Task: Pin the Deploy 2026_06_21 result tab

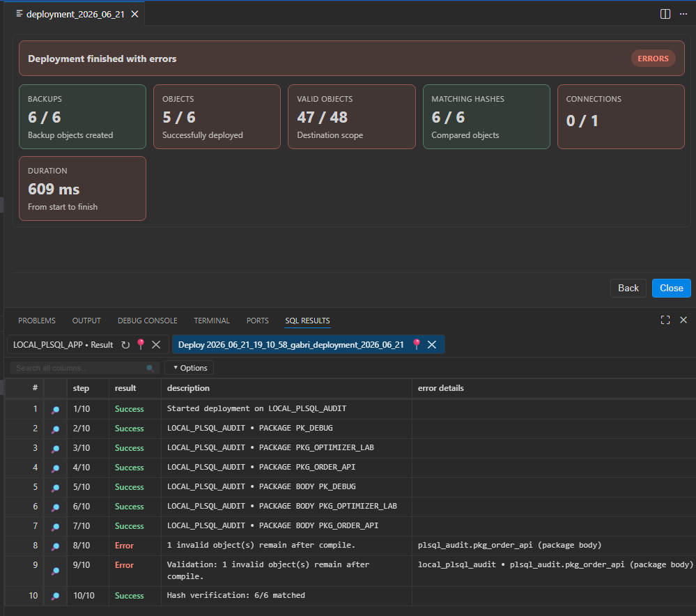Action: click(x=417, y=345)
